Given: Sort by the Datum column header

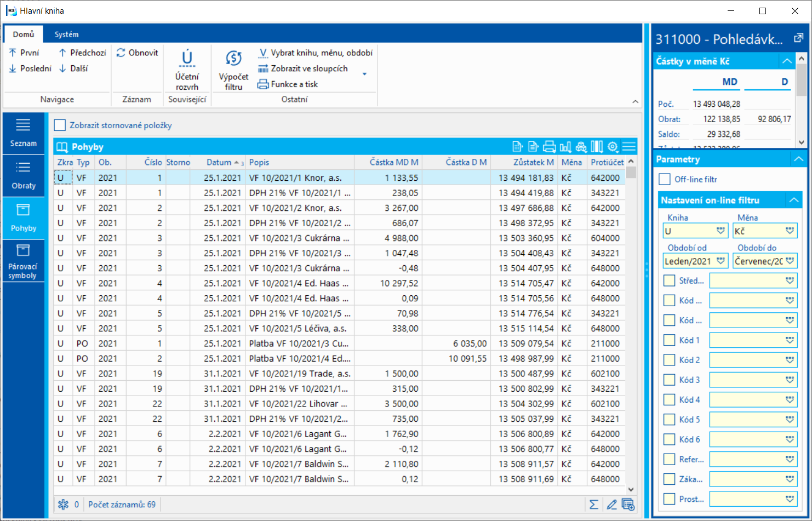Looking at the screenshot, I should (218, 162).
